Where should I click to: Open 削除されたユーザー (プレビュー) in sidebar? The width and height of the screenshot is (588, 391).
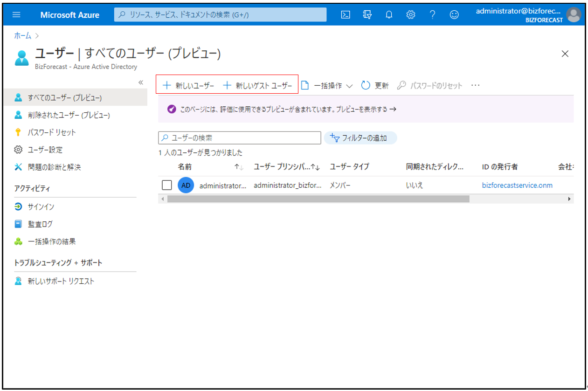point(69,115)
